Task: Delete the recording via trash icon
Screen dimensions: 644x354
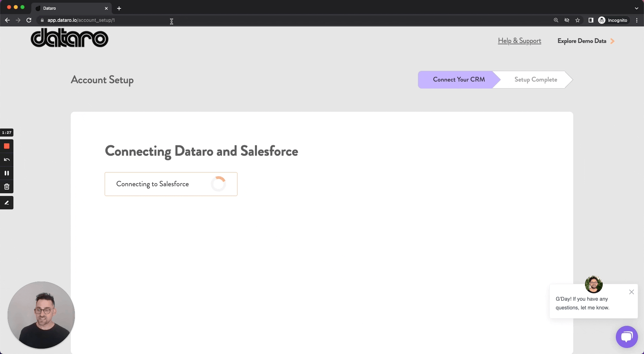Action: pos(7,186)
